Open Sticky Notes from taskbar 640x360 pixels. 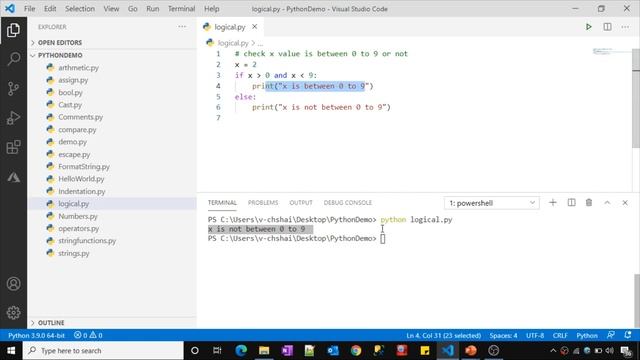click(425, 351)
